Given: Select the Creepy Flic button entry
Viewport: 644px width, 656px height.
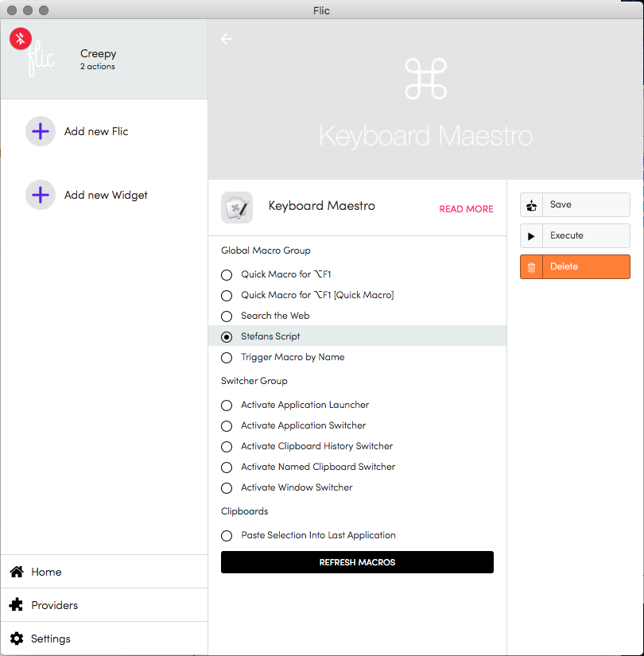Looking at the screenshot, I should pos(104,59).
